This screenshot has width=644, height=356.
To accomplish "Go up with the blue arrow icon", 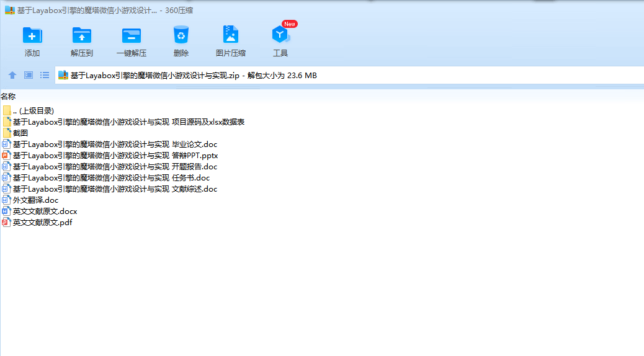I will point(12,75).
